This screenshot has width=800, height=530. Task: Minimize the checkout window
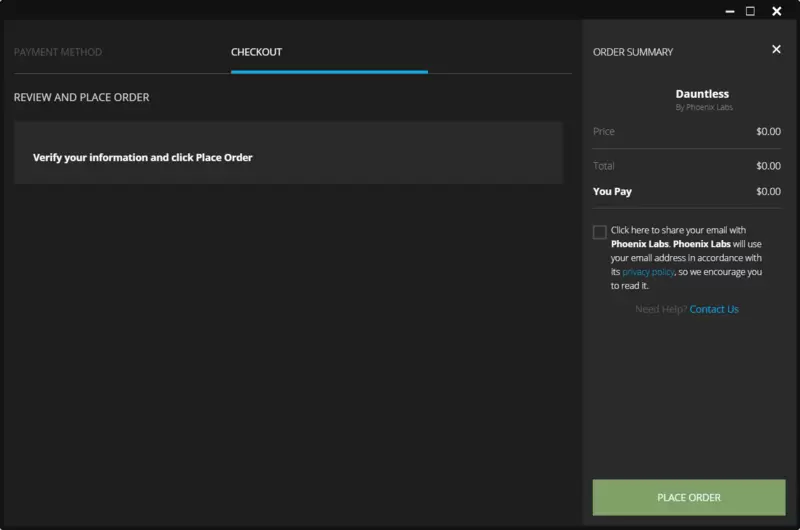pyautogui.click(x=730, y=11)
